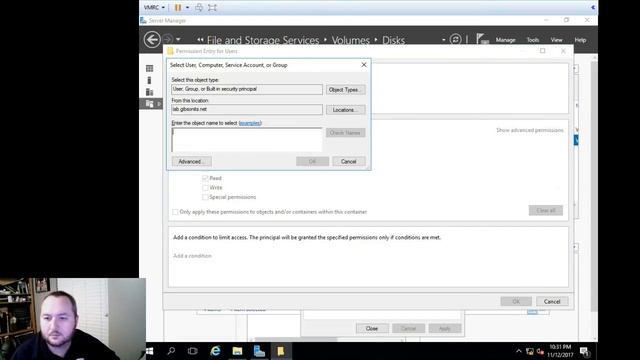640x360 pixels.
Task: Open File Explorer from the taskbar
Action: tap(237, 351)
